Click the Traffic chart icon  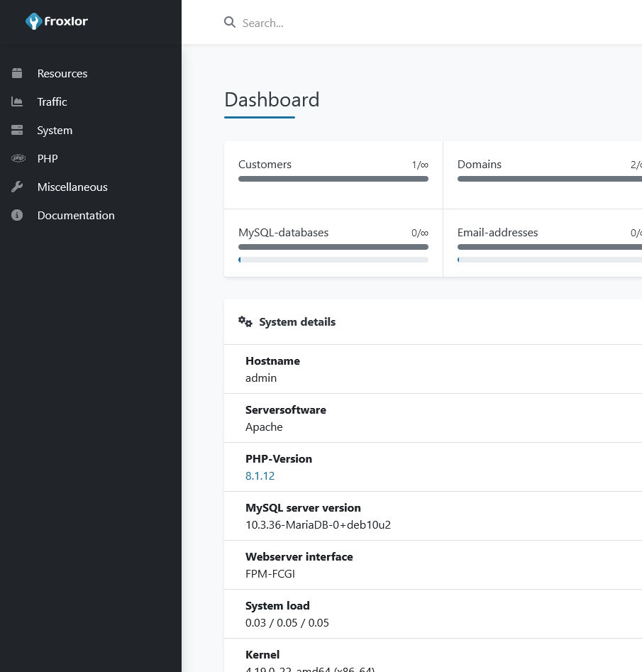click(17, 101)
